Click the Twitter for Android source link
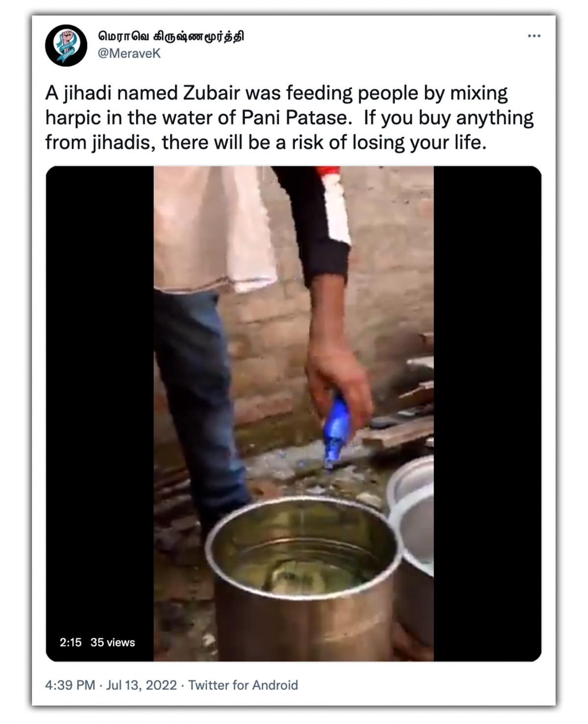The height and width of the screenshot is (724, 588). coord(243,685)
